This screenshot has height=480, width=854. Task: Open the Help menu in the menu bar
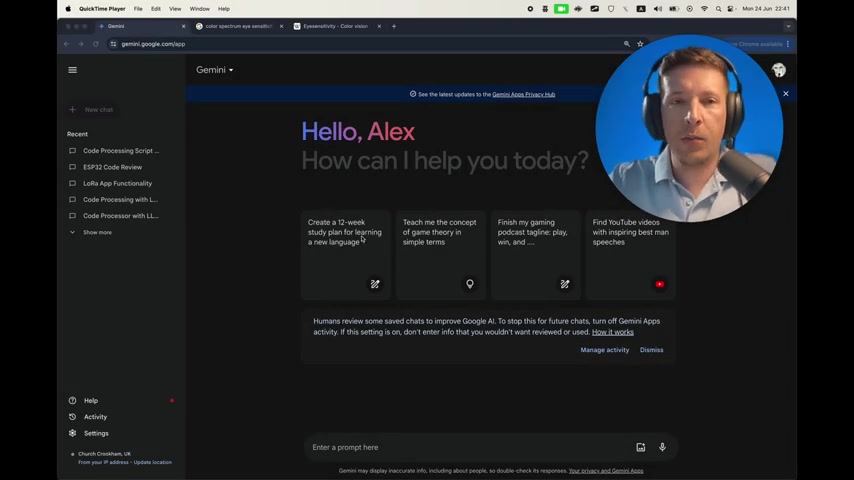click(224, 9)
